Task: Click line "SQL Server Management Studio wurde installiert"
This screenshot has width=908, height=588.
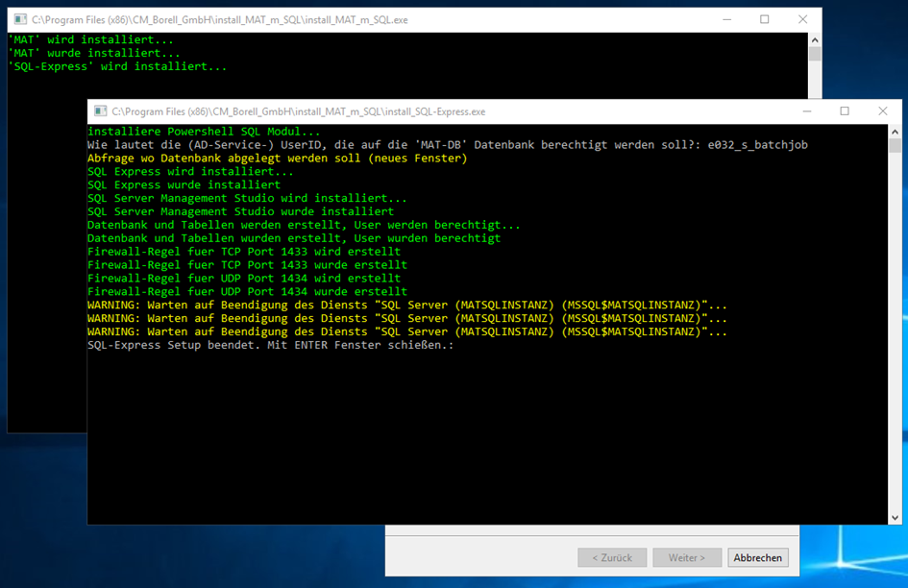Action: coord(240,211)
